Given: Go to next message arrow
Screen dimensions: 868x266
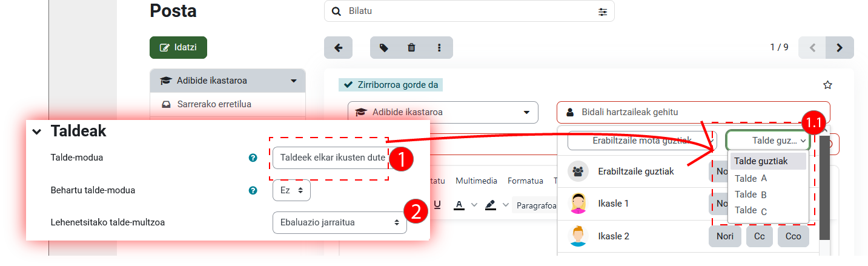Looking at the screenshot, I should coord(840,48).
